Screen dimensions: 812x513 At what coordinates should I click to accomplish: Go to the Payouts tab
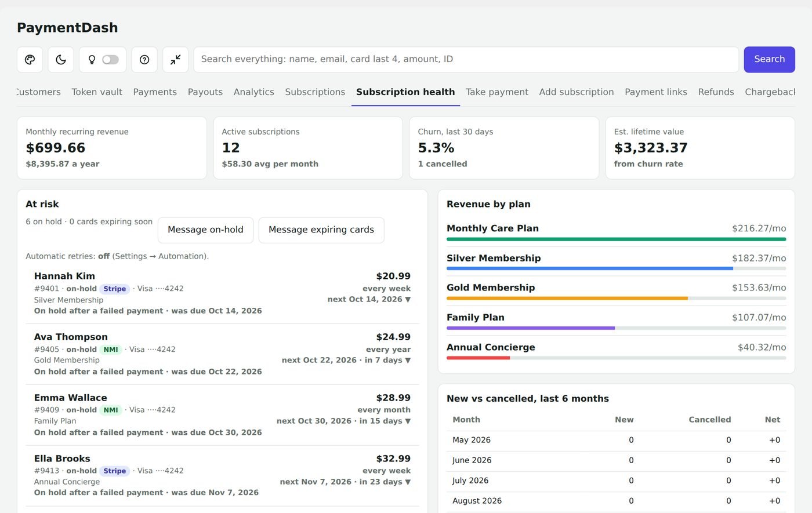(205, 92)
